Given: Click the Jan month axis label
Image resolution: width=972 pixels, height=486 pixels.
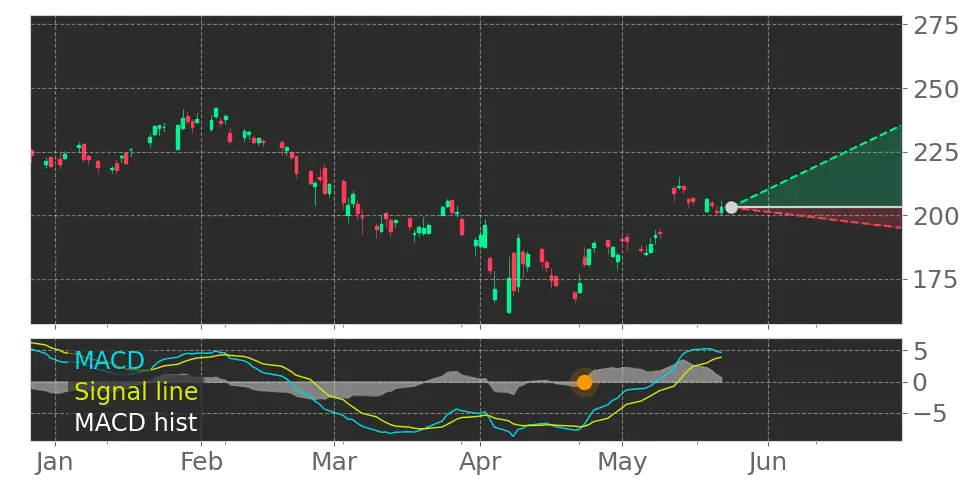Looking at the screenshot, I should [55, 462].
